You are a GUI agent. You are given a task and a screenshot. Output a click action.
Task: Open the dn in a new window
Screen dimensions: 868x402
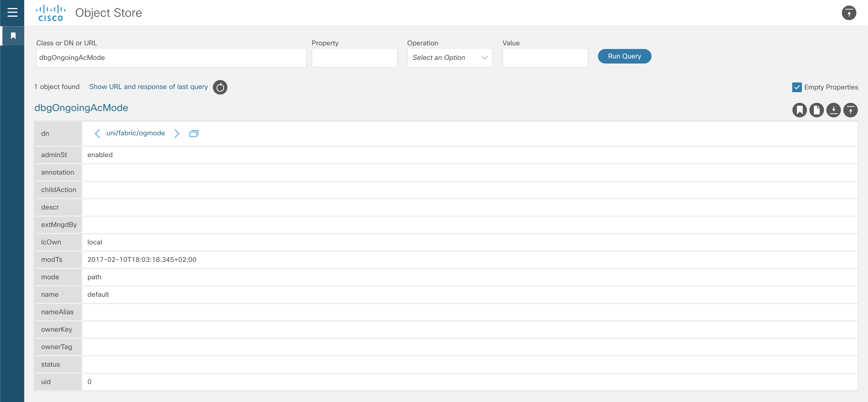[x=194, y=134]
